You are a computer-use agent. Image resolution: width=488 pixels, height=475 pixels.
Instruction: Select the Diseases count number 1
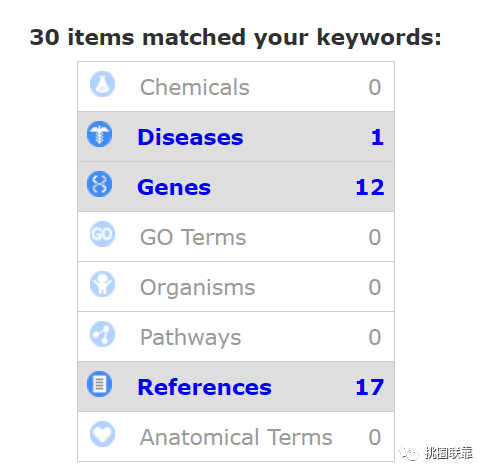coord(377,137)
